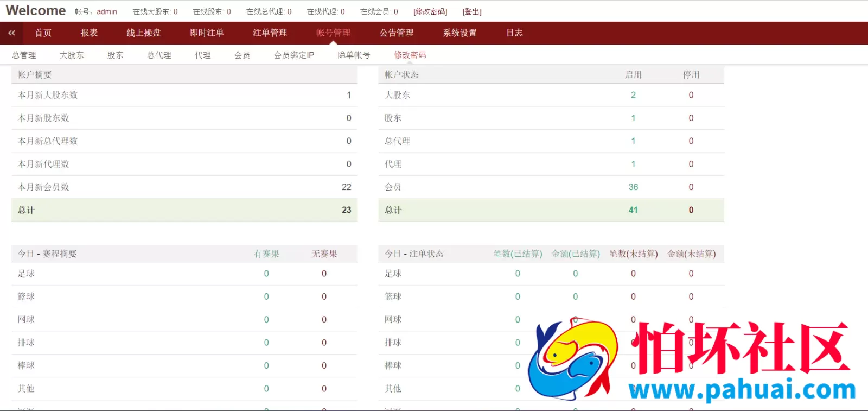
Task: Click 有赛果 column header
Action: point(266,254)
